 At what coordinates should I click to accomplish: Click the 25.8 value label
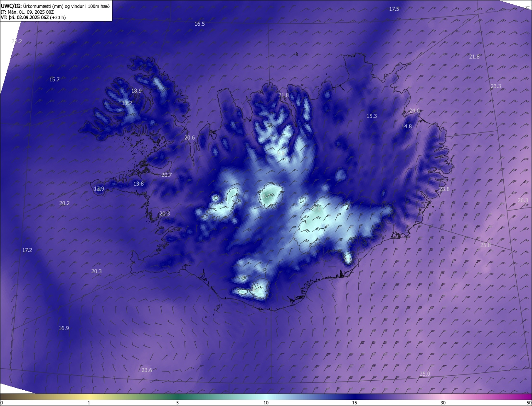(x=485, y=245)
